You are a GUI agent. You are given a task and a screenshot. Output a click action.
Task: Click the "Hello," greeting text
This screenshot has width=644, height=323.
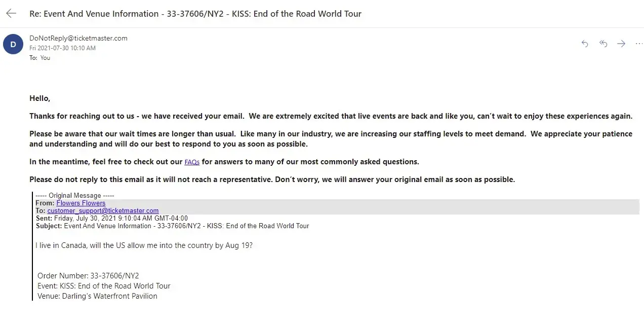(40, 98)
